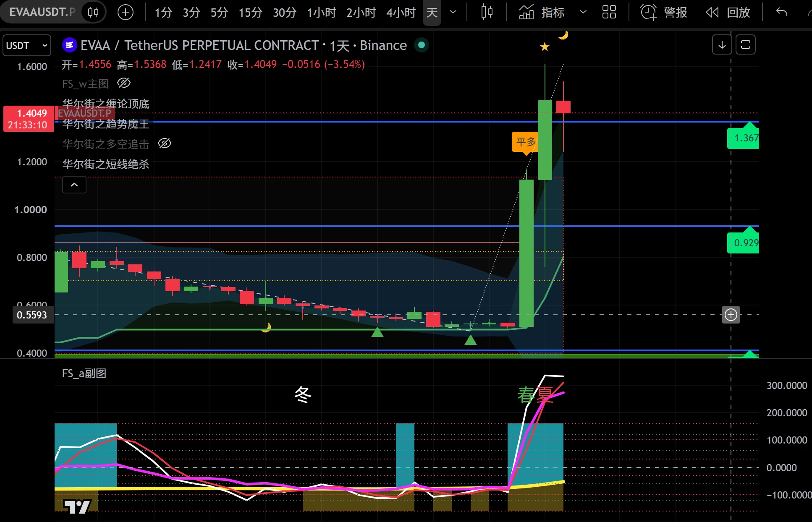Click the 1.367 green price label
812x522 pixels.
coord(743,138)
